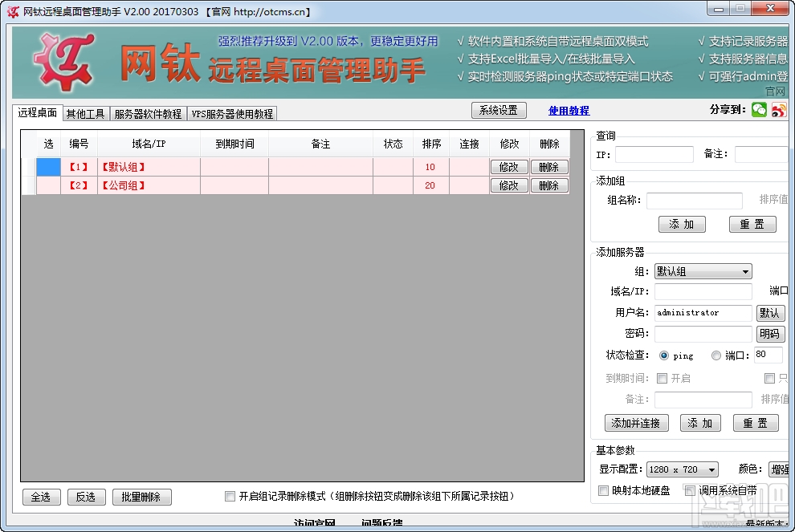Focus the 密码 input field

(x=703, y=334)
